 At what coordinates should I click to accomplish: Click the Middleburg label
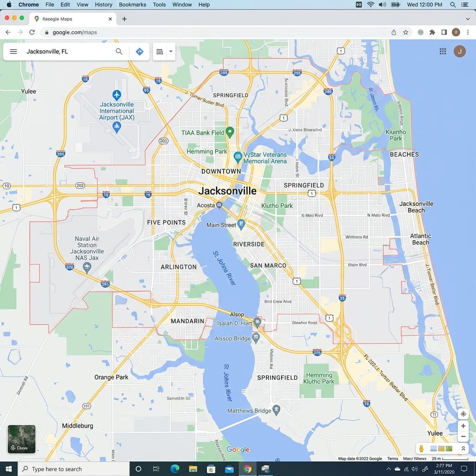(78, 426)
